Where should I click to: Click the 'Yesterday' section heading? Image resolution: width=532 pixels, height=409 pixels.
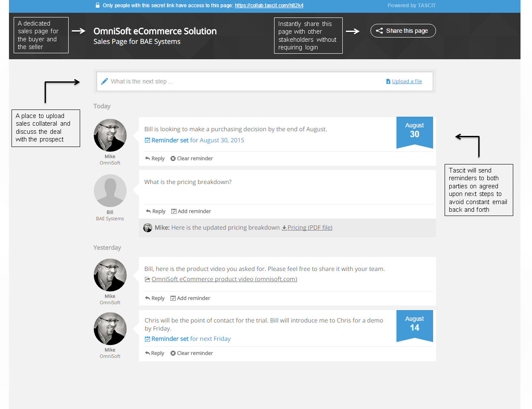[x=107, y=248]
